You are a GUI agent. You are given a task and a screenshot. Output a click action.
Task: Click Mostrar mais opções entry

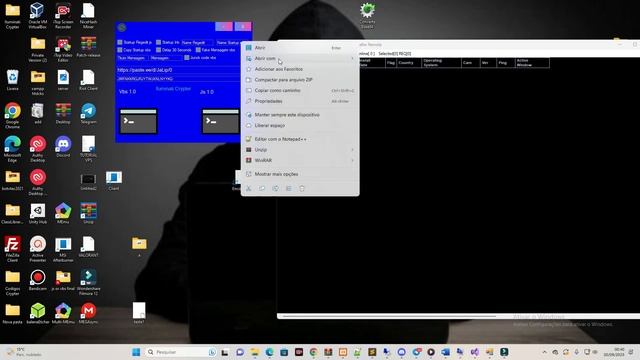point(300,174)
